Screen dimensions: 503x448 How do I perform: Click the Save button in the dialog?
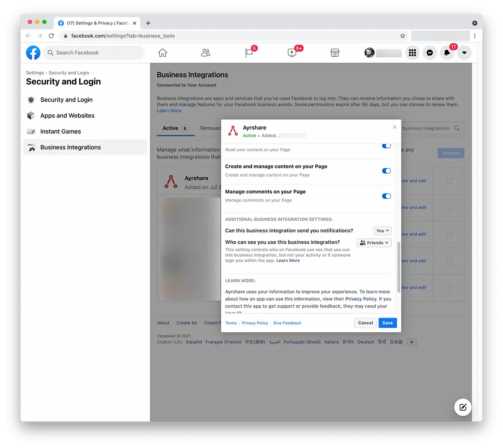click(387, 323)
